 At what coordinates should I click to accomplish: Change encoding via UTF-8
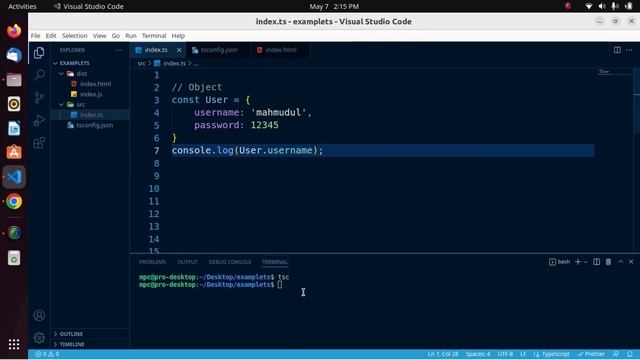coord(505,354)
